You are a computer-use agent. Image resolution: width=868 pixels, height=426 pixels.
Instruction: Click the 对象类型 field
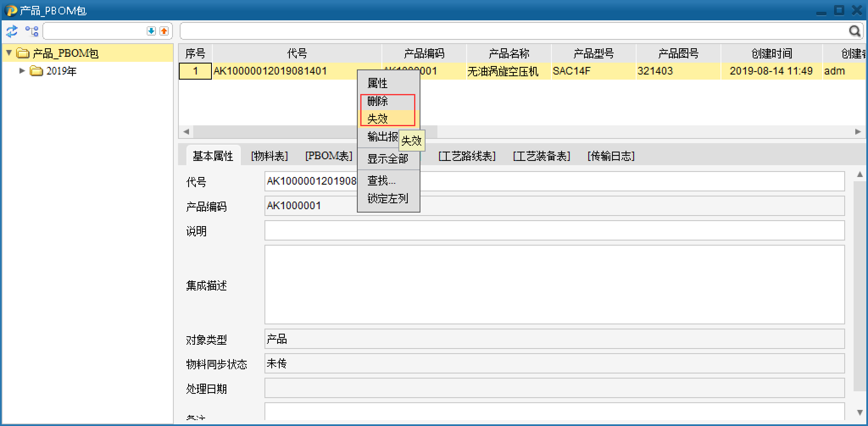(555, 339)
